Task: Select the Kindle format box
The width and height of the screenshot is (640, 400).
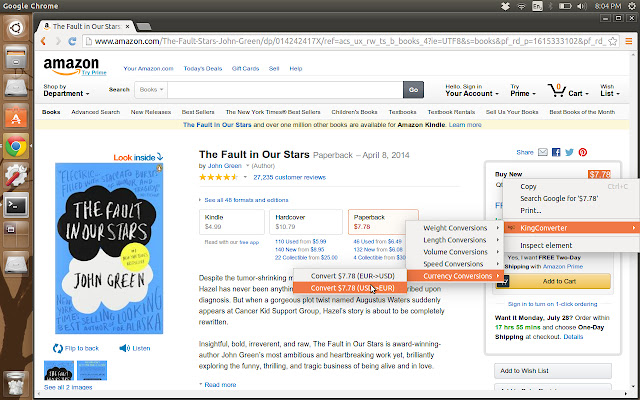Action: 232,222
